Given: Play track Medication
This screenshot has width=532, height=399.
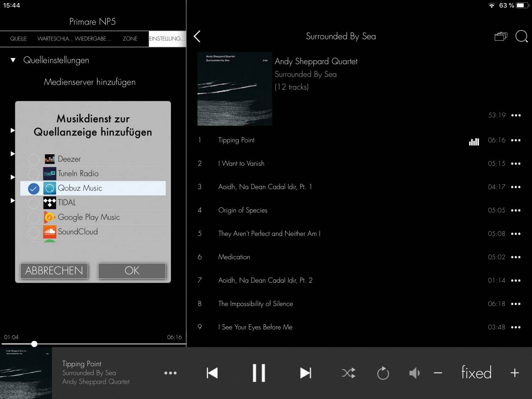Looking at the screenshot, I should [234, 257].
